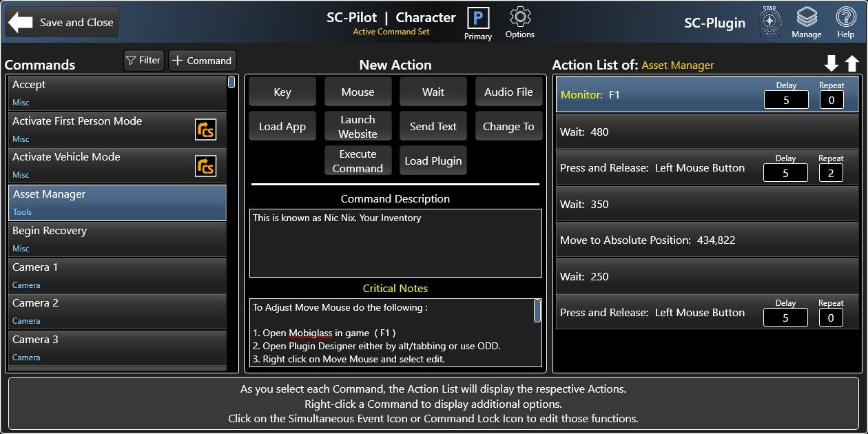868x434 pixels.
Task: Click Activate Vehicle Mode simultaneous event icon
Action: (x=205, y=166)
